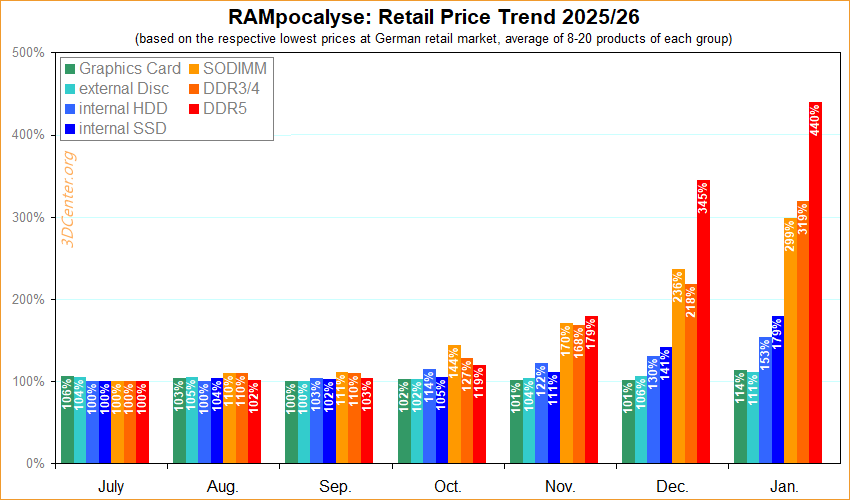Viewport: 850px width, 500px height.
Task: Click the DDR3/4 legend swatch
Action: (x=193, y=89)
